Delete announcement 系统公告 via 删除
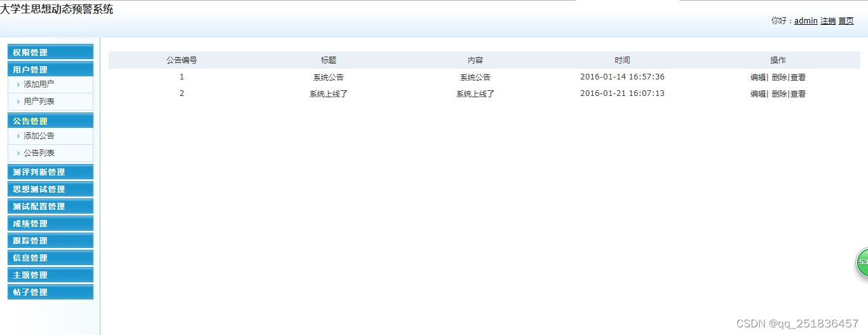The image size is (868, 335). (x=779, y=77)
